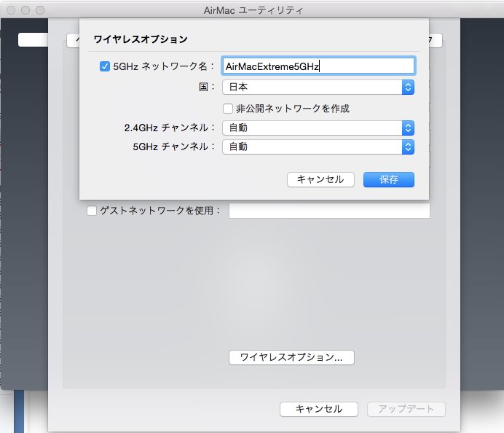Click the アップデート button

[406, 409]
